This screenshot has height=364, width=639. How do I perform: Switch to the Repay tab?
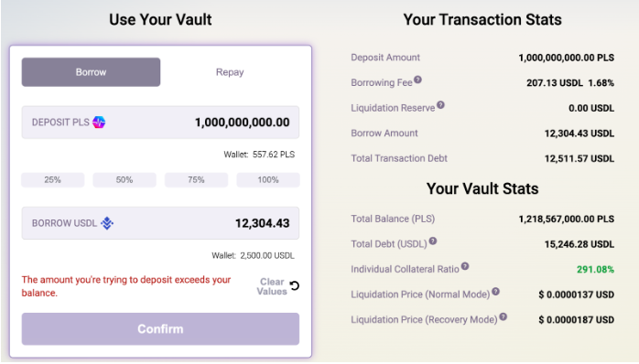(230, 72)
